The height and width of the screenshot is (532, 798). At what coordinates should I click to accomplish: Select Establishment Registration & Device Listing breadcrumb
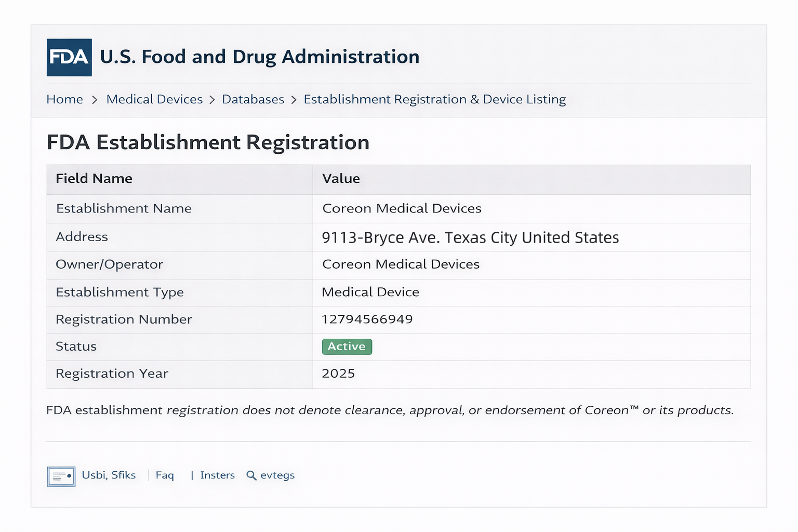coord(434,99)
